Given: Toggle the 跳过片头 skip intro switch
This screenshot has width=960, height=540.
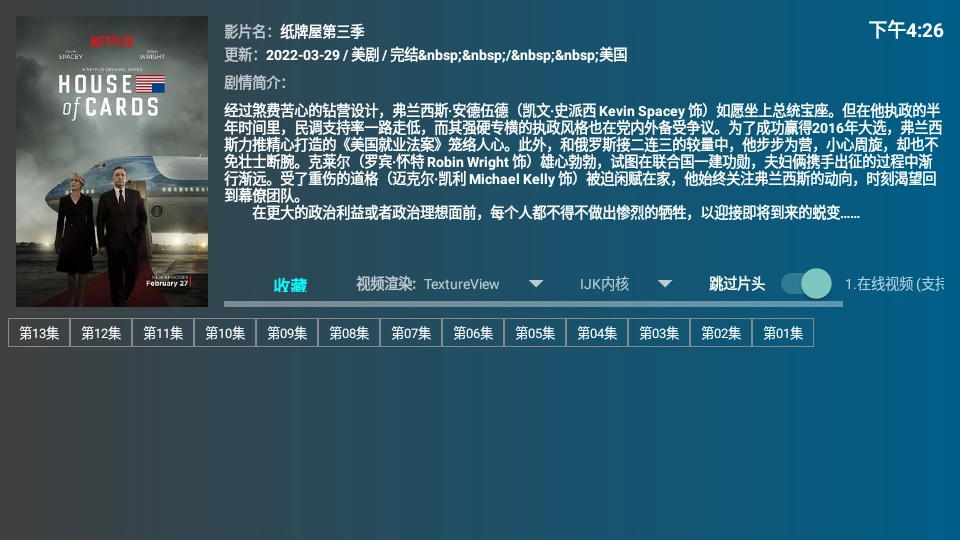Looking at the screenshot, I should click(x=806, y=284).
